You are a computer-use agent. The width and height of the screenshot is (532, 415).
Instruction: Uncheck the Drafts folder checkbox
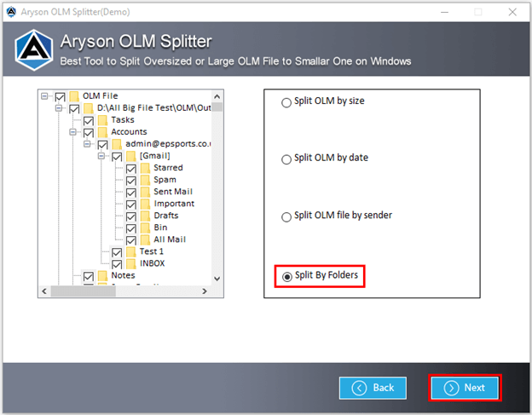131,216
